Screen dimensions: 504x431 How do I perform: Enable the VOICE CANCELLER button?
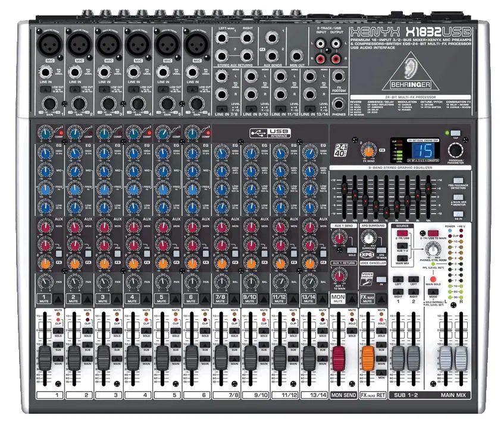click(x=381, y=279)
